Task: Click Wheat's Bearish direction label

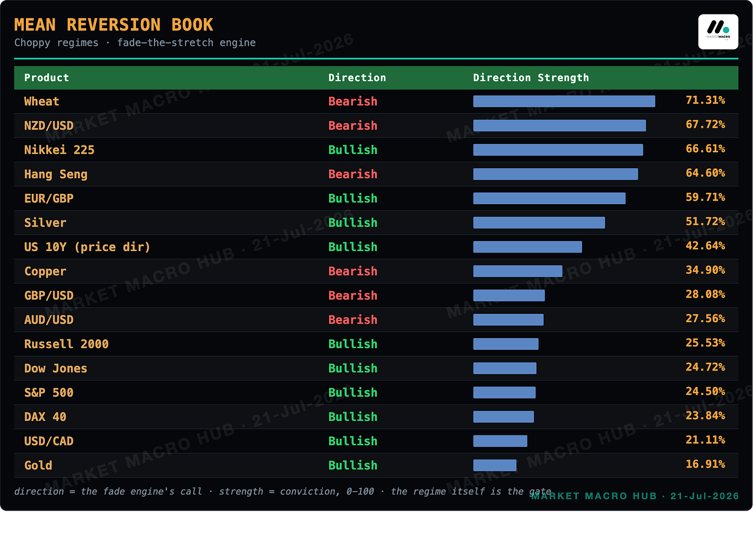Action: 353,102
